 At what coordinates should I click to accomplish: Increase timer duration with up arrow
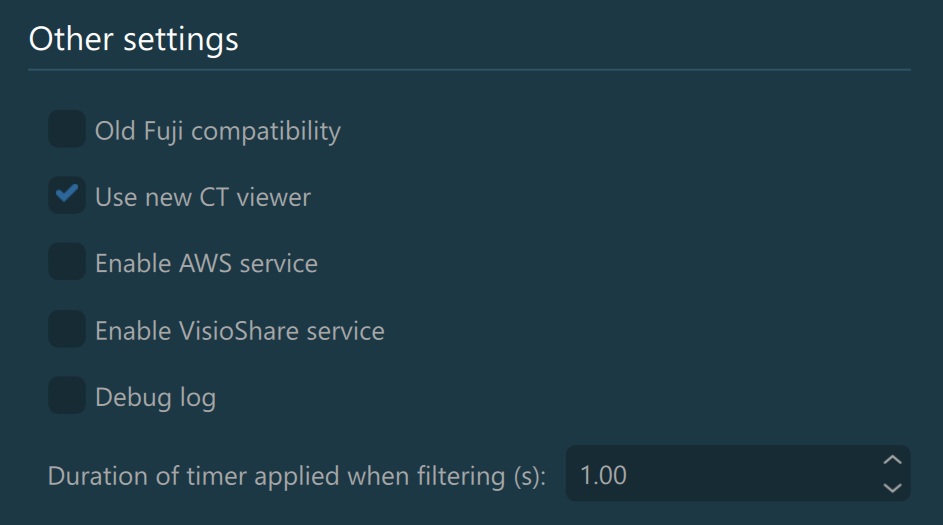pos(893,460)
